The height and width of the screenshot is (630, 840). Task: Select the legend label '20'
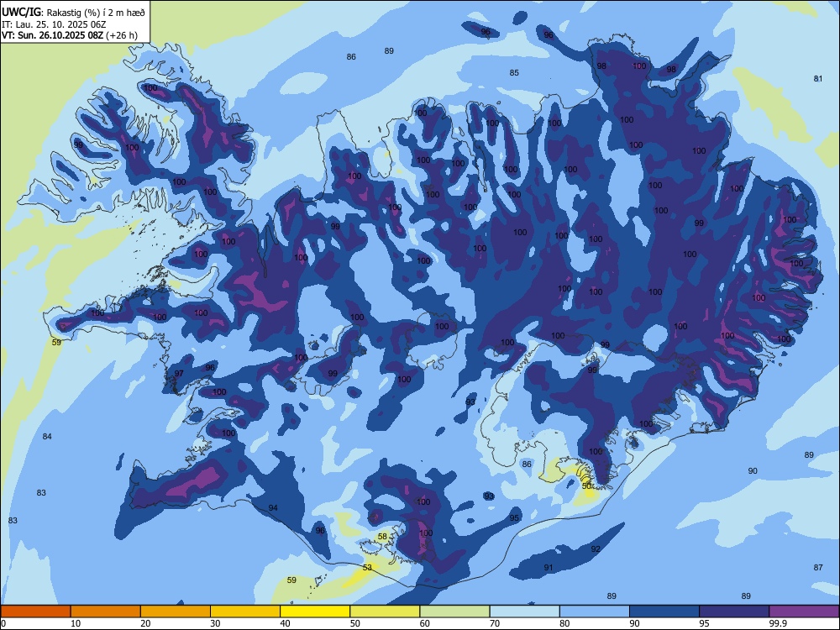pos(145,623)
